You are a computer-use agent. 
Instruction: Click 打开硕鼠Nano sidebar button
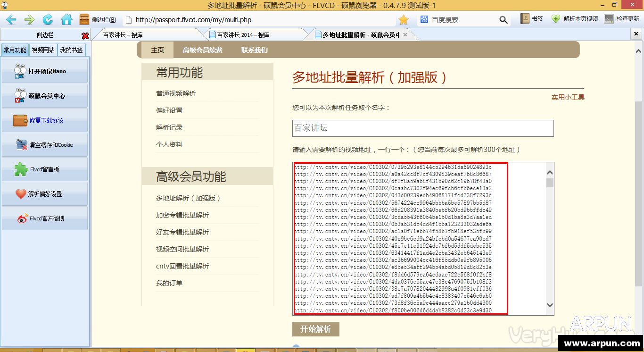pos(45,71)
